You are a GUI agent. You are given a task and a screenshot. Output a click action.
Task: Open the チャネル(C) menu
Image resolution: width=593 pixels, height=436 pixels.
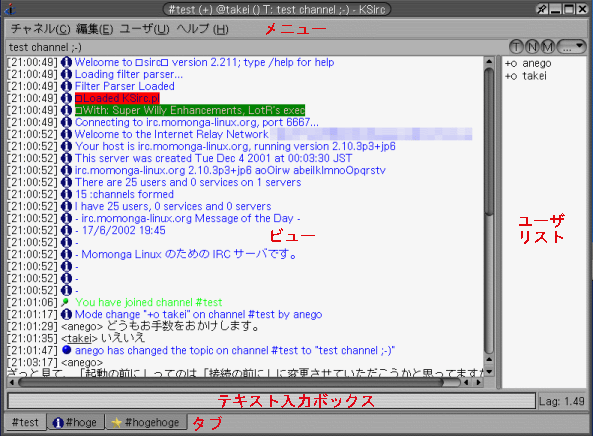(40, 29)
